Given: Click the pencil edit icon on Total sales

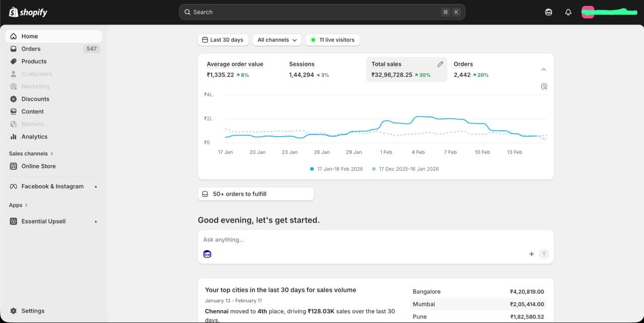Looking at the screenshot, I should [440, 64].
